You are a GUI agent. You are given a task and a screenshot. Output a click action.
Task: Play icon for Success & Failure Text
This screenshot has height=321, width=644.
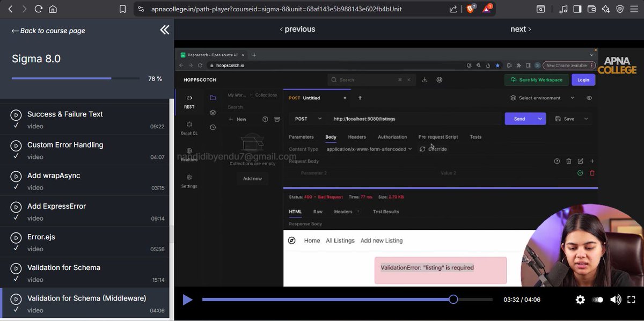click(x=16, y=114)
